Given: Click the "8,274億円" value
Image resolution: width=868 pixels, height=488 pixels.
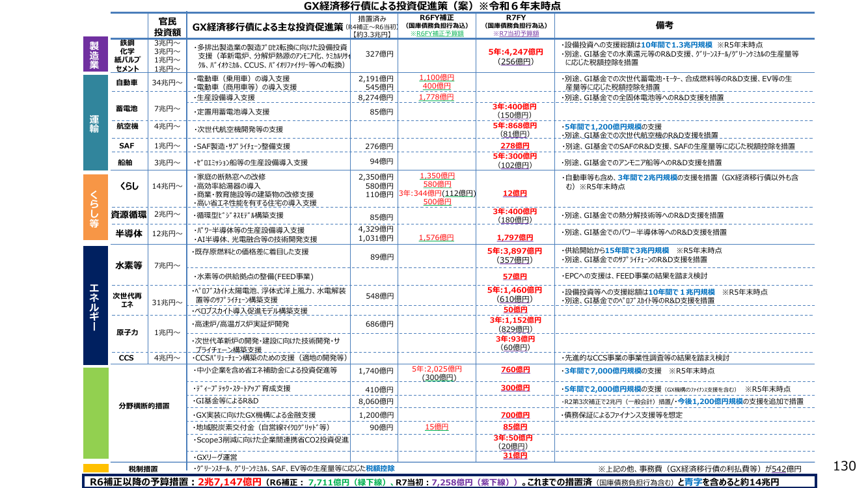Looking at the screenshot, I should 376,97.
